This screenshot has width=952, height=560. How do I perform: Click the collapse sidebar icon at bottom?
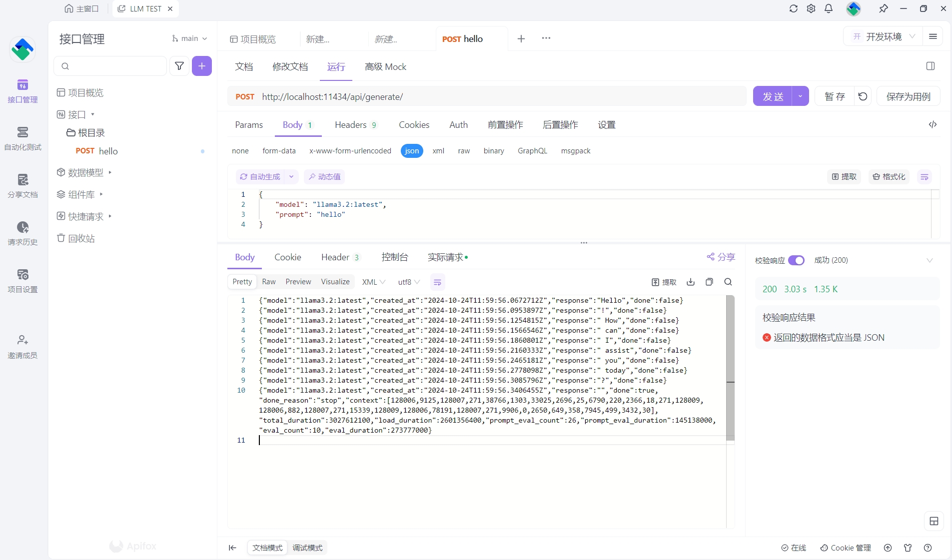point(232,548)
